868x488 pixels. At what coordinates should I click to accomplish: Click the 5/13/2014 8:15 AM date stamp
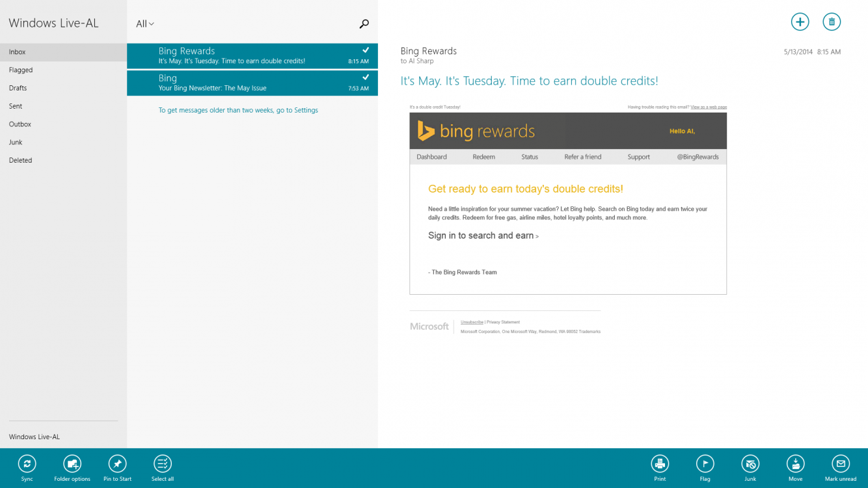click(x=812, y=52)
